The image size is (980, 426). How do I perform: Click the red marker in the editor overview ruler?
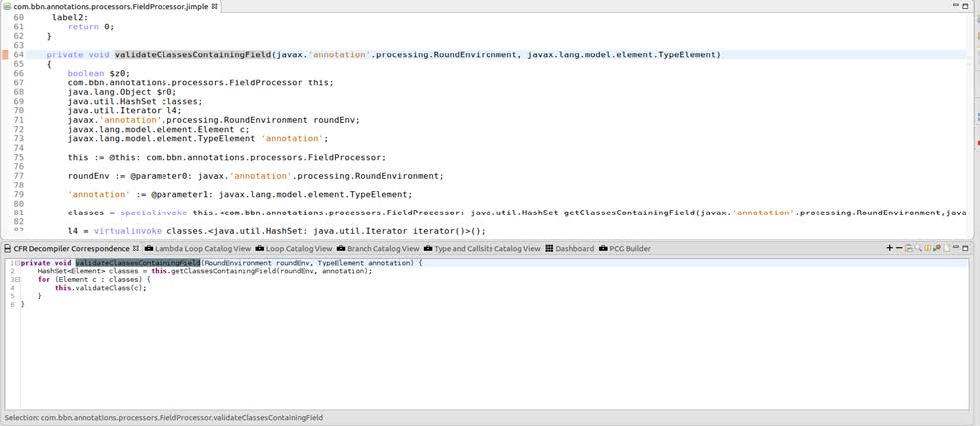977,144
